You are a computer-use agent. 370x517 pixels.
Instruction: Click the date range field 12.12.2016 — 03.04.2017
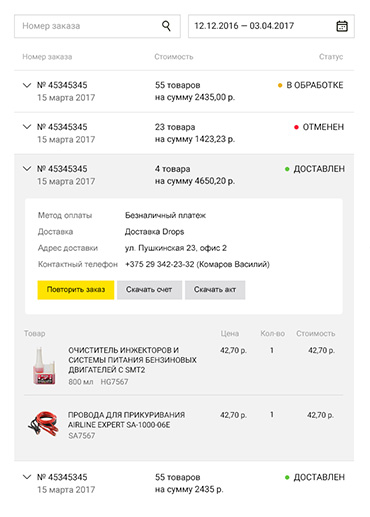[x=271, y=26]
